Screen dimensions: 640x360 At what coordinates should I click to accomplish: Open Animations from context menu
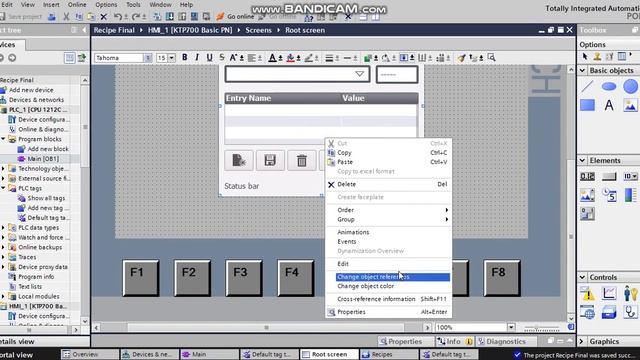tap(389, 232)
